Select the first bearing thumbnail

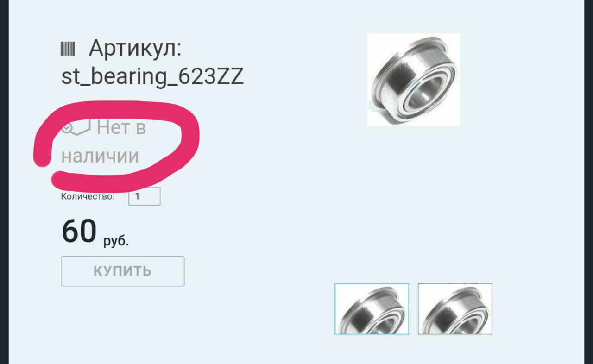point(372,309)
